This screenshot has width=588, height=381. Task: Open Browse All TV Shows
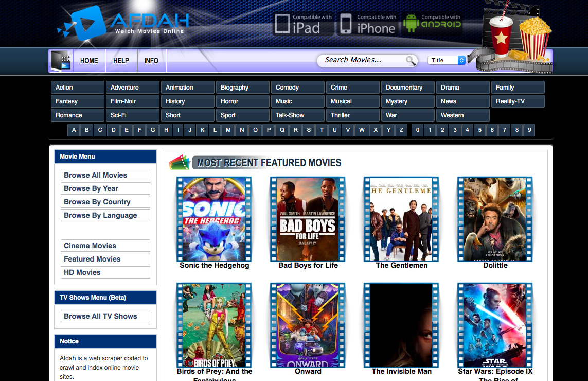point(105,316)
